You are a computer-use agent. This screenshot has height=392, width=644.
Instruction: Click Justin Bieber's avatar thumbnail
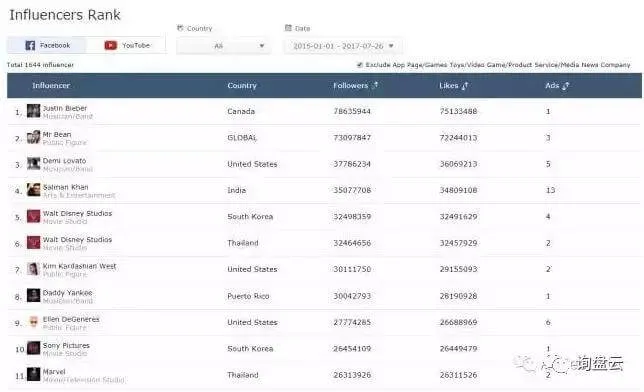34,111
